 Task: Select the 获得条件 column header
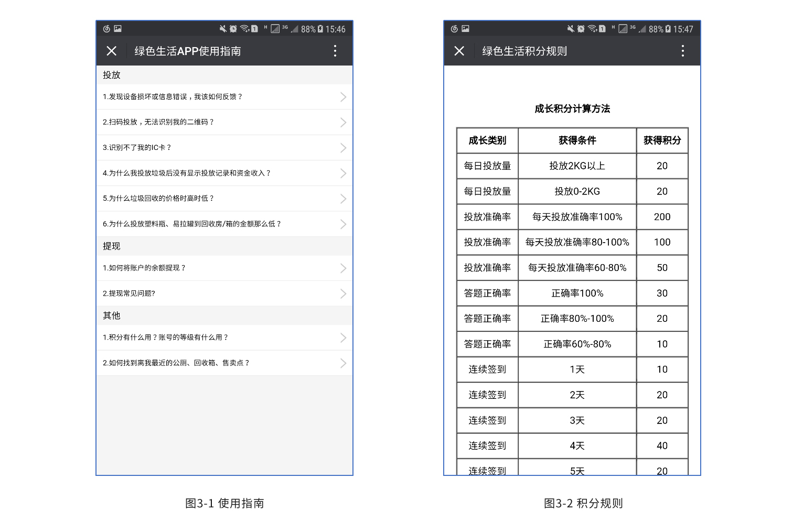tap(577, 140)
